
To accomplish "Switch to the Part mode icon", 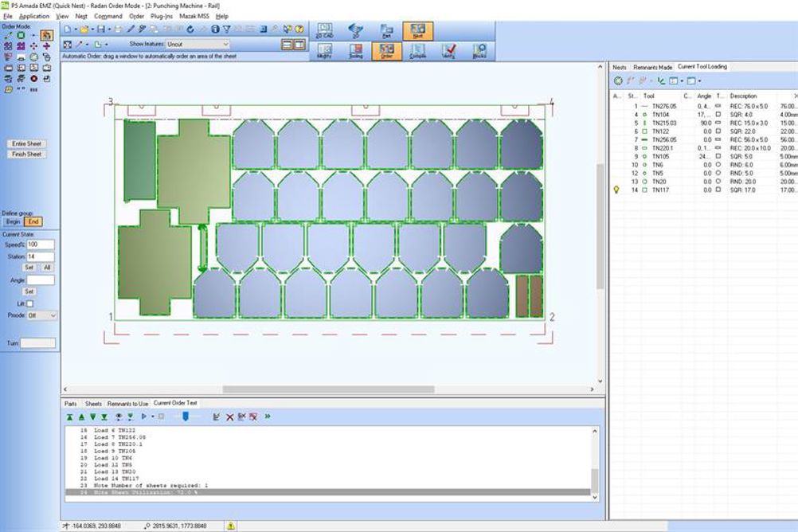I will [x=387, y=30].
